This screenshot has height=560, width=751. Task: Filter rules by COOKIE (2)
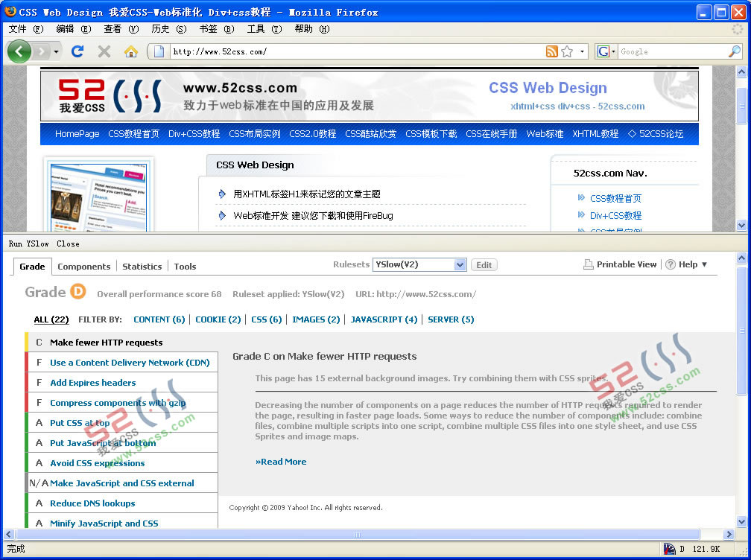(x=218, y=319)
